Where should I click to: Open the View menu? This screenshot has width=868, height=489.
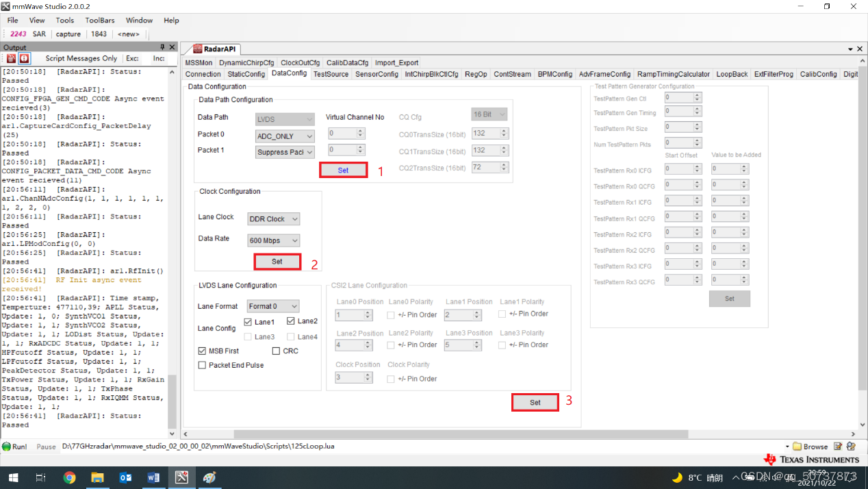tap(37, 21)
